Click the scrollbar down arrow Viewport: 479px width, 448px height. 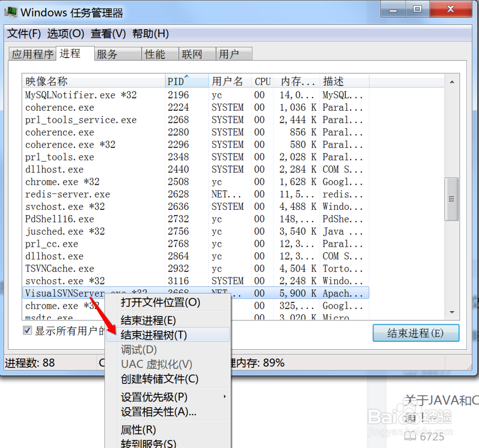(x=452, y=312)
